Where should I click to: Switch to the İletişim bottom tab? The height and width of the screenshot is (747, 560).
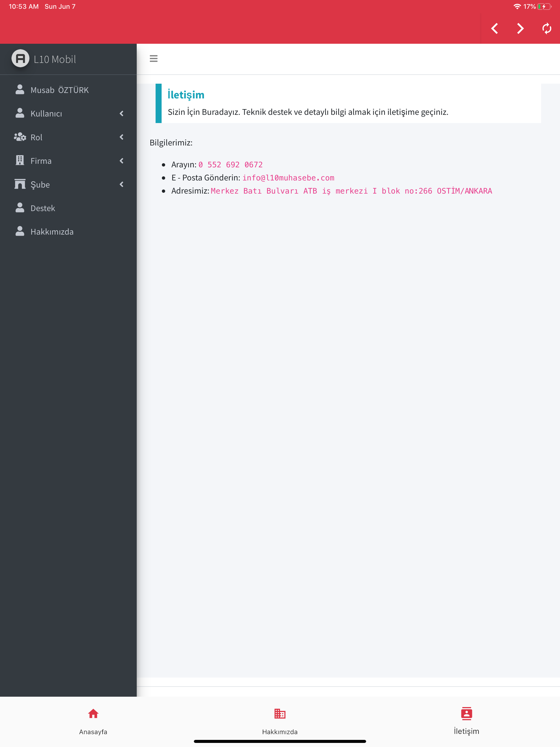(466, 721)
